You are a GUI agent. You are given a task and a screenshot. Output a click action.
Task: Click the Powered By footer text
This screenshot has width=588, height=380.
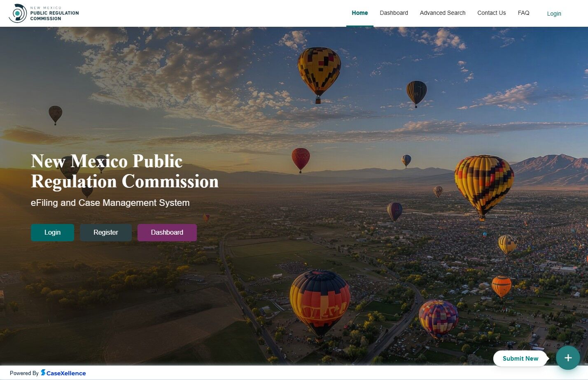coord(24,373)
